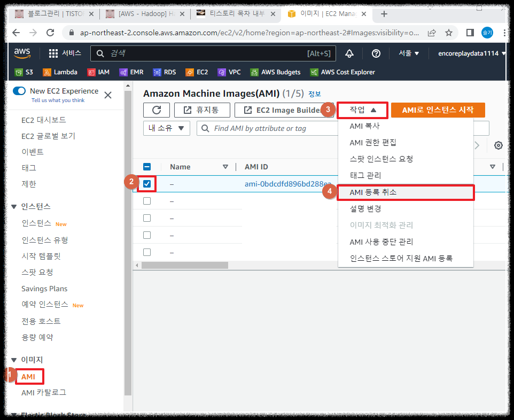Sort by the Name column arrow
Image resolution: width=514 pixels, height=420 pixels.
tap(225, 167)
